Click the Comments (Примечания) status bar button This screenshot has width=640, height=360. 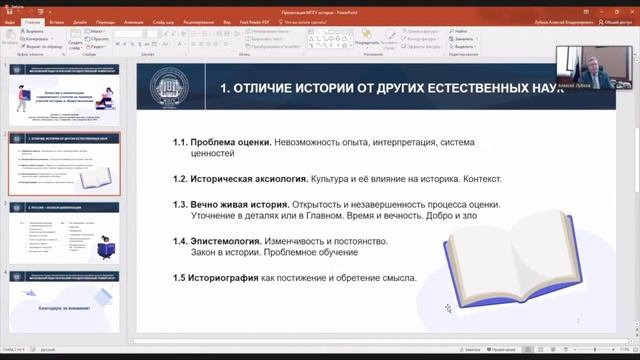(x=501, y=349)
